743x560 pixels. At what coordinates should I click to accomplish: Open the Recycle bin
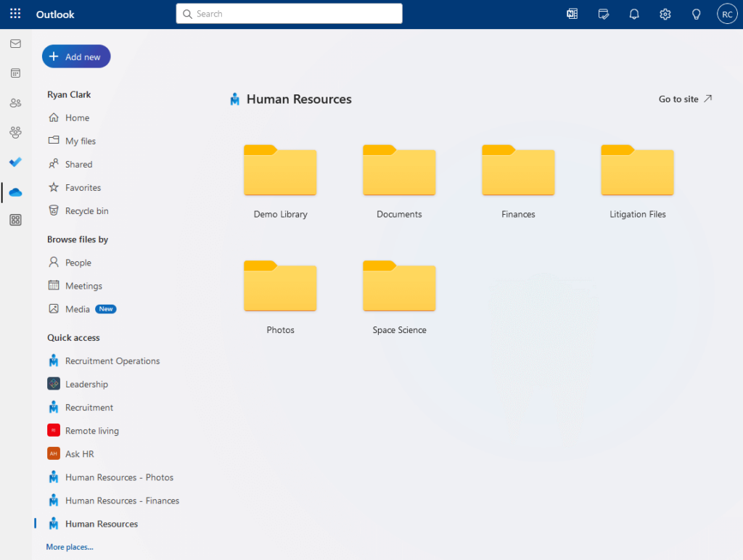[x=78, y=211]
